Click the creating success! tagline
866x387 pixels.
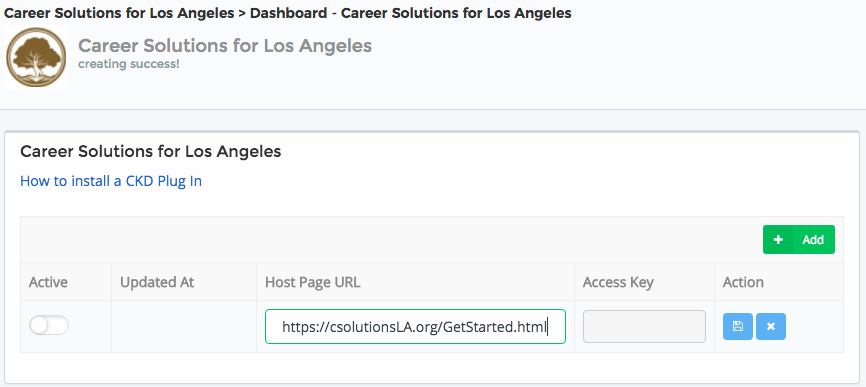[x=129, y=64]
